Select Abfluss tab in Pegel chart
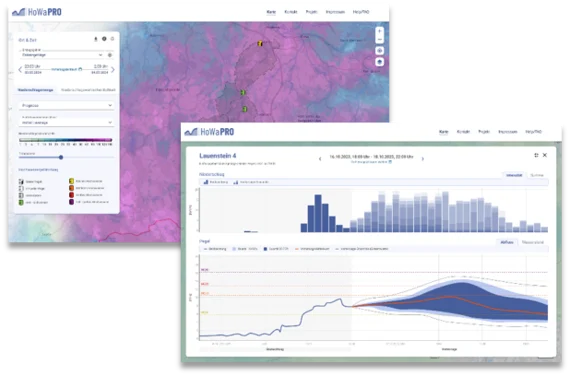Viewport: 570px width, 376px height. 507,242
